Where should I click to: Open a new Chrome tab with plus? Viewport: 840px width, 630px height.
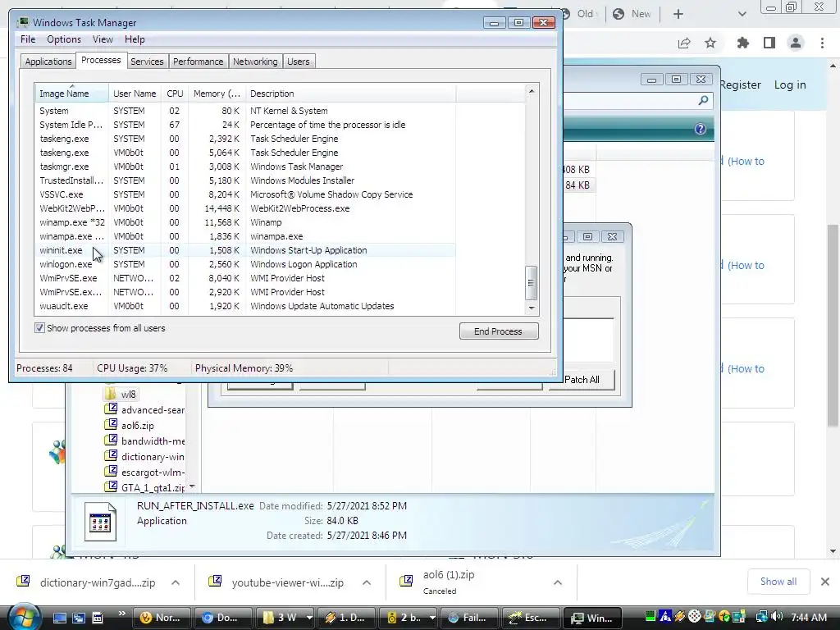click(678, 14)
